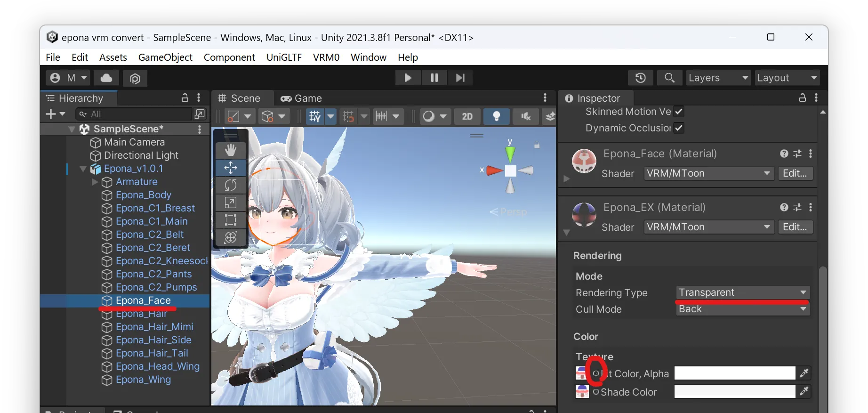Toggle the scene gizmo rotation lock
Viewport: 868px width, 413px height.
click(x=537, y=146)
